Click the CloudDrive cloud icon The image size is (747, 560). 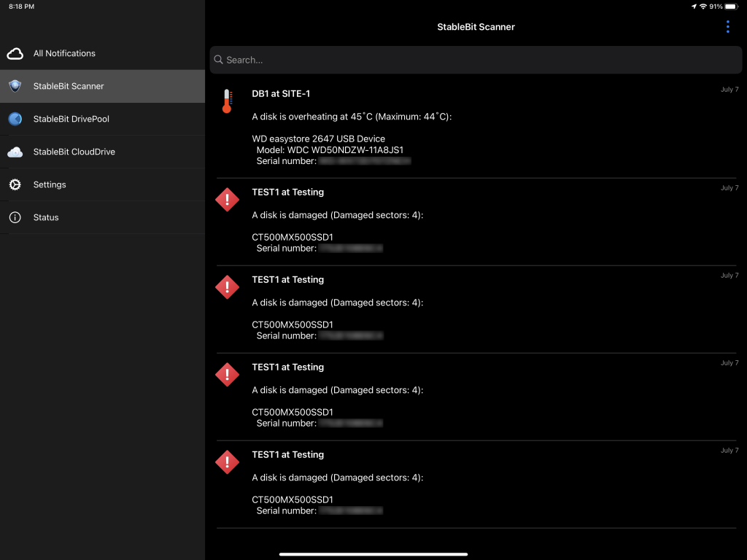pos(15,152)
